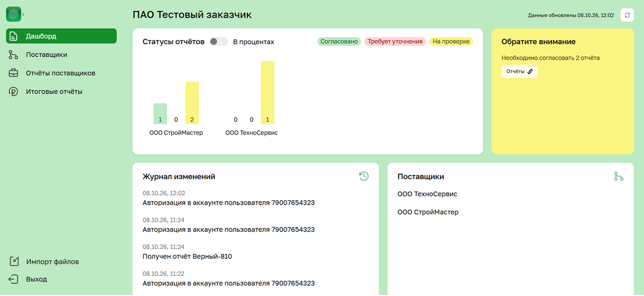This screenshot has width=644, height=296.
Task: Click the Отчёты поставщиков briefcase icon
Action: pyautogui.click(x=14, y=73)
